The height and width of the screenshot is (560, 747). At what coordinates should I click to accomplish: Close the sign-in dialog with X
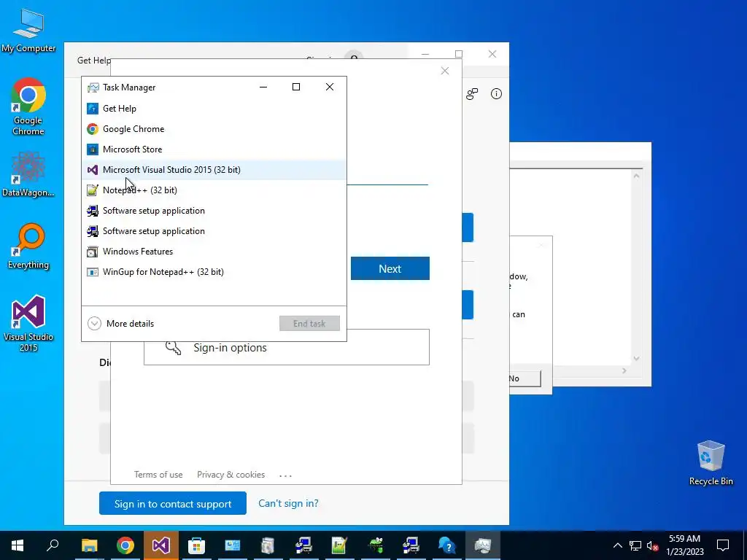[445, 71]
